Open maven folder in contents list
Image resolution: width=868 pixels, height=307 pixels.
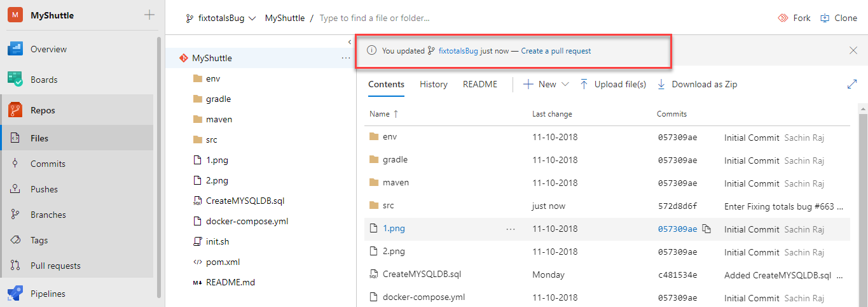coord(396,183)
